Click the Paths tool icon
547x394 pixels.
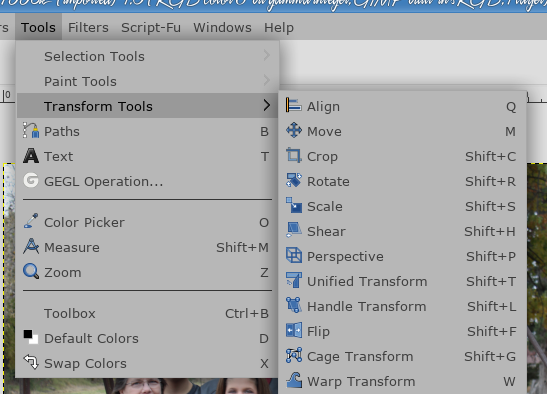pos(31,131)
